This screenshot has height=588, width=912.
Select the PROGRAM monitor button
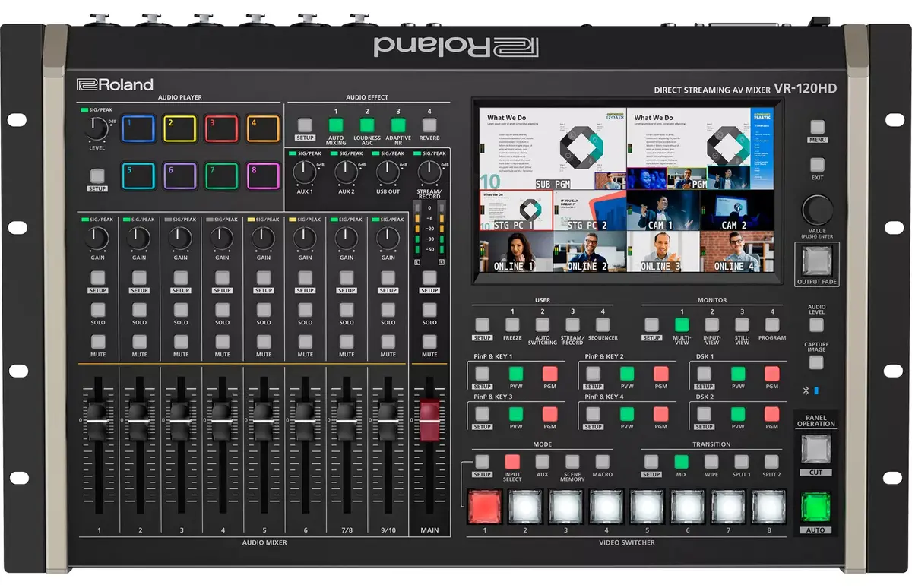[x=772, y=324]
